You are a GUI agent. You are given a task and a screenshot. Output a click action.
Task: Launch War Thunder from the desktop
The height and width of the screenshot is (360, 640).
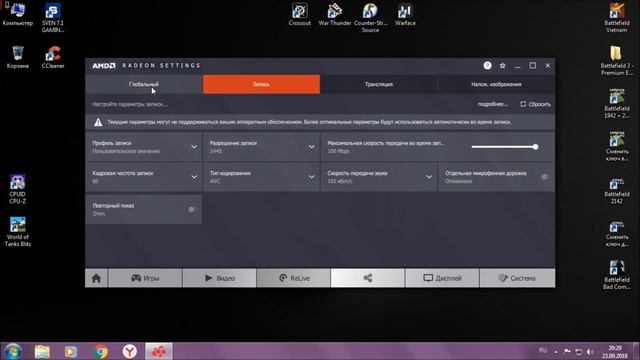(335, 14)
